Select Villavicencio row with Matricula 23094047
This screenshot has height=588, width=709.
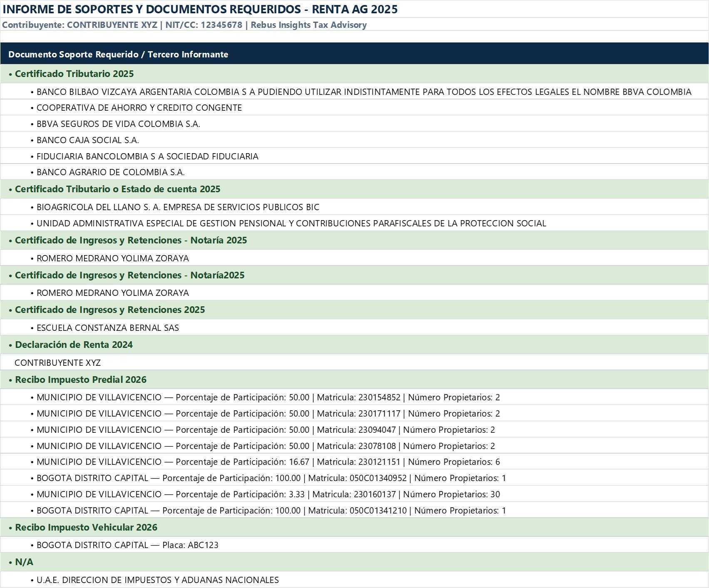coord(354,430)
